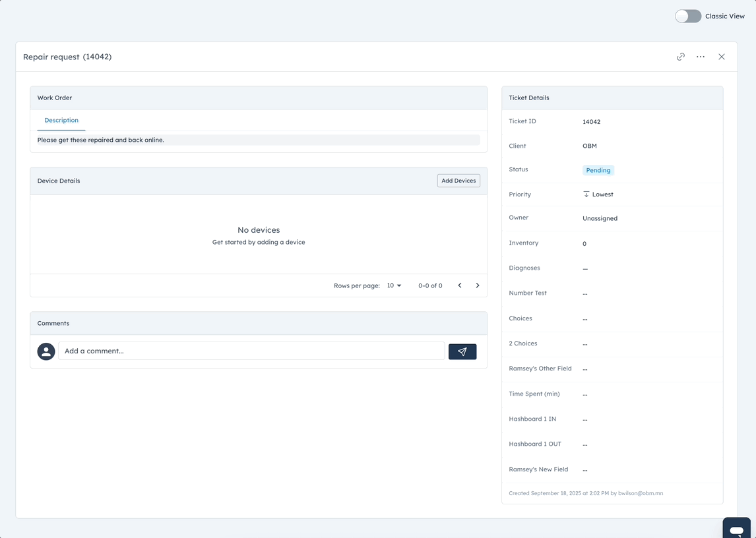The width and height of the screenshot is (756, 538).
Task: Toggle the close icon on the repair request
Action: pyautogui.click(x=721, y=57)
